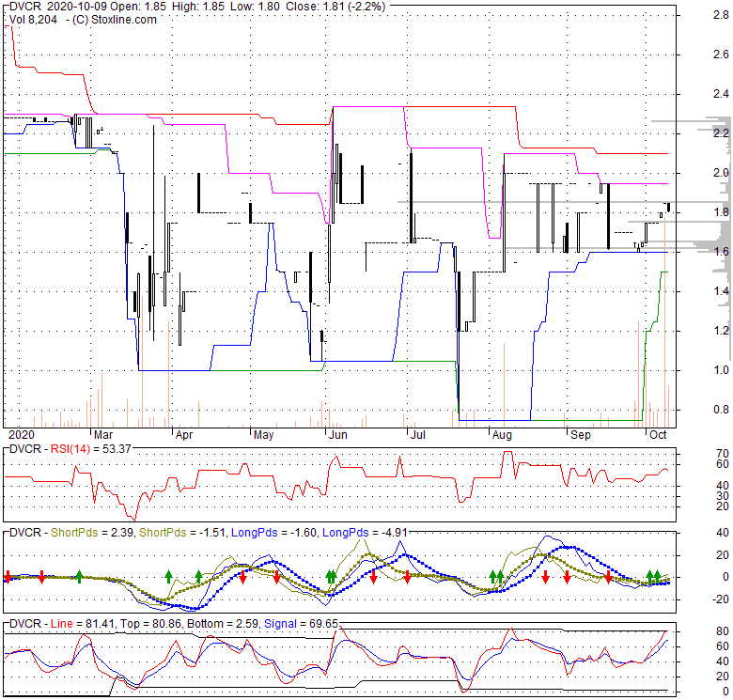733x700 pixels.
Task: Click the leftmost red sell arrow in ShortPds panel
Action: tap(8, 577)
